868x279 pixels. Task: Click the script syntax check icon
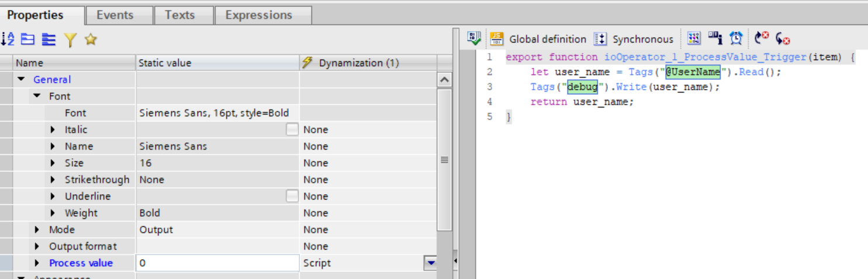click(474, 39)
